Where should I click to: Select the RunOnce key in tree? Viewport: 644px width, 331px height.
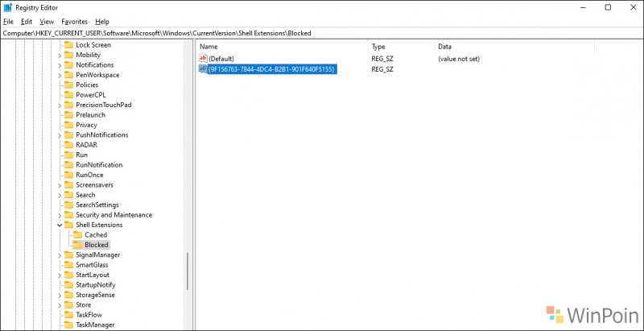89,175
